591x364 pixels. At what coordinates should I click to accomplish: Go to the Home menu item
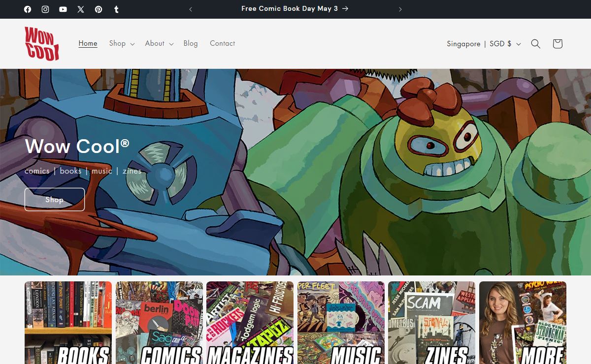(88, 43)
